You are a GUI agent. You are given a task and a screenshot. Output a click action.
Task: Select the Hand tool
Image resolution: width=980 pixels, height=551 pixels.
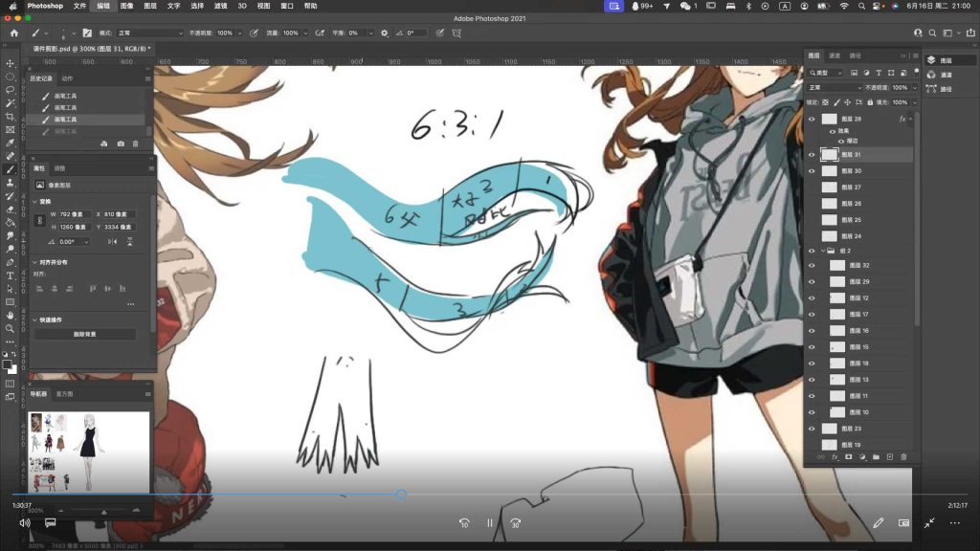pos(10,316)
